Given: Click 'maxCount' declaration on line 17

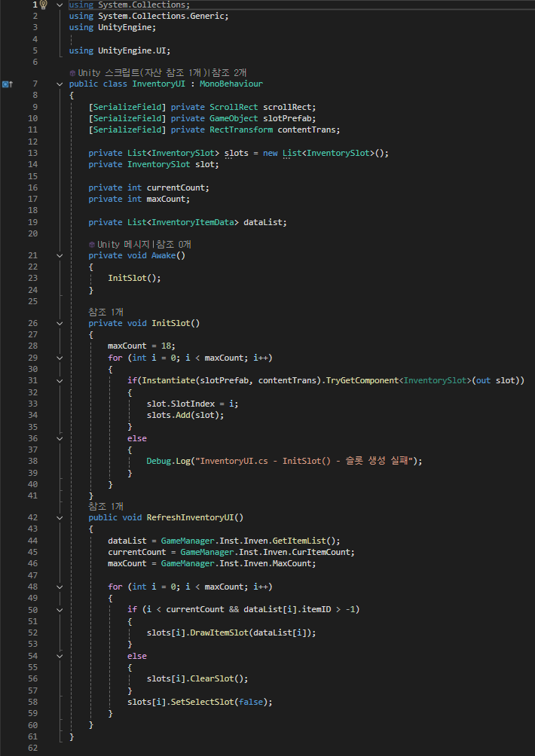Looking at the screenshot, I should coord(166,199).
